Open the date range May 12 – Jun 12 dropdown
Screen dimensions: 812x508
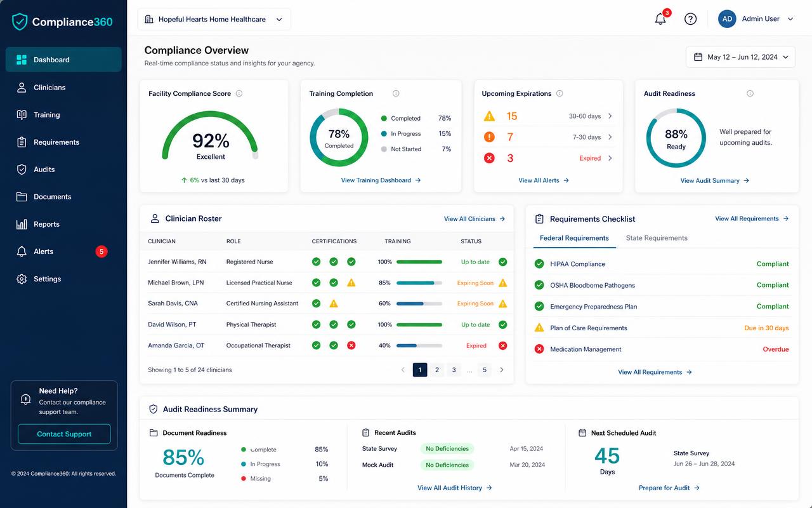click(740, 57)
